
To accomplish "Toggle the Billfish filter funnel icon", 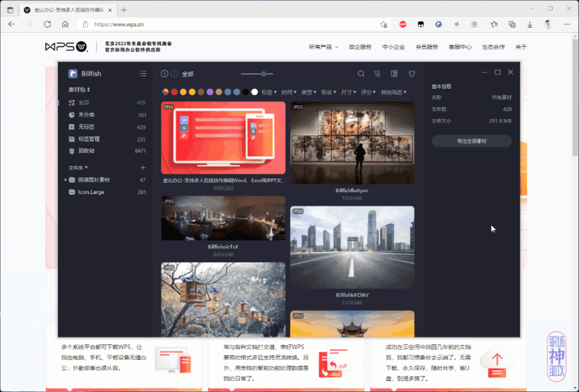I will [378, 74].
